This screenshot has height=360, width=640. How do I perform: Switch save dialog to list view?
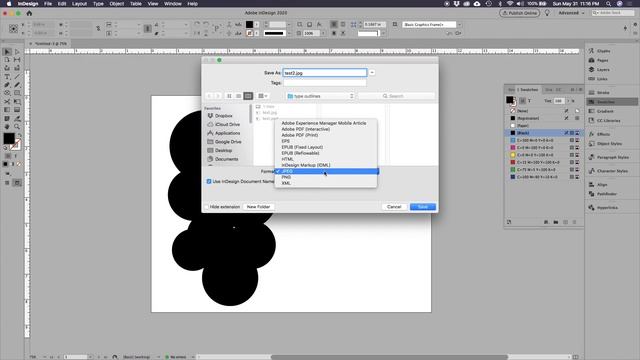click(x=238, y=96)
